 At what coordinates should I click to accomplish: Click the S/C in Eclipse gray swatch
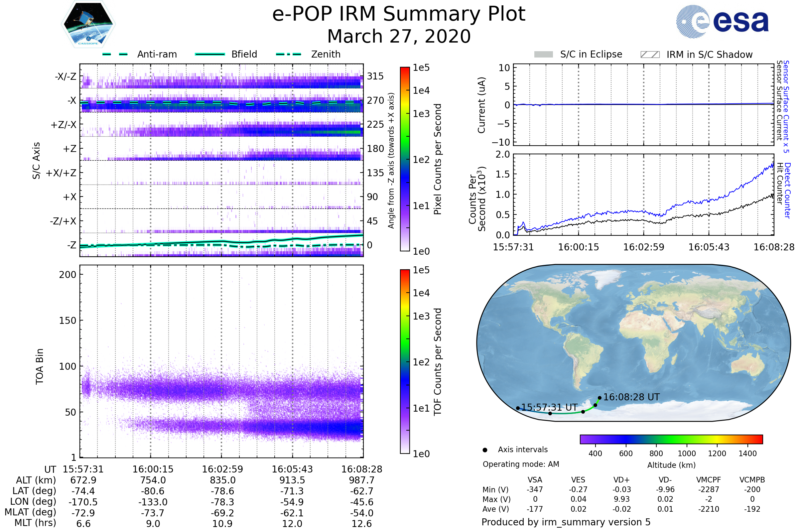(x=543, y=55)
